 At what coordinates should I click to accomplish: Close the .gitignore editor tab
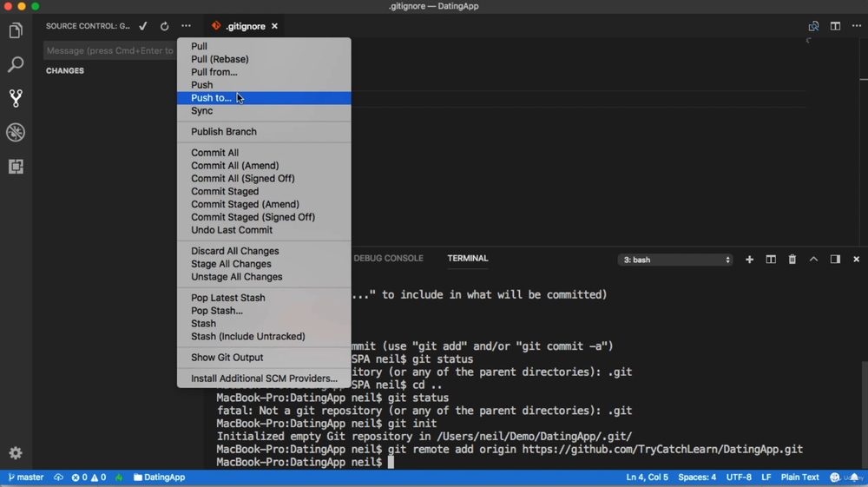(x=274, y=26)
